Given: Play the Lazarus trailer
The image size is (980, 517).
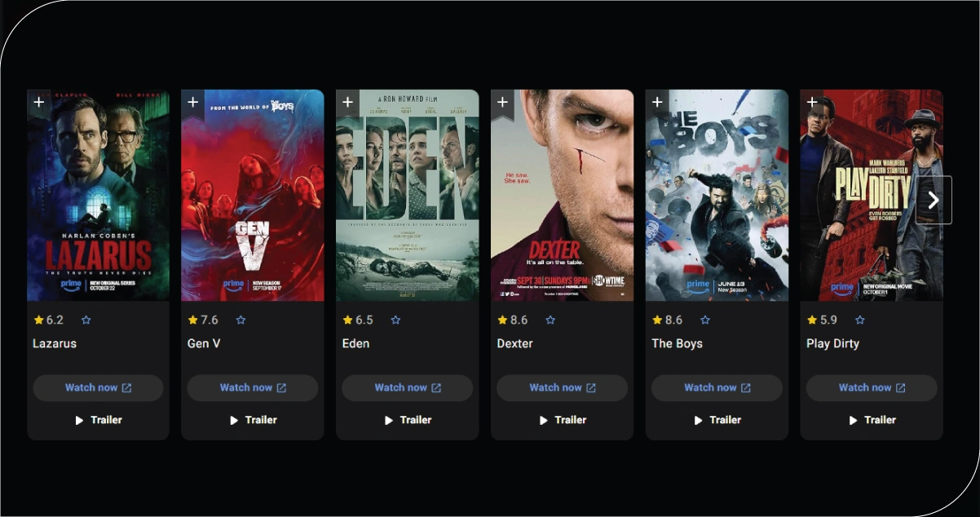Looking at the screenshot, I should point(98,420).
